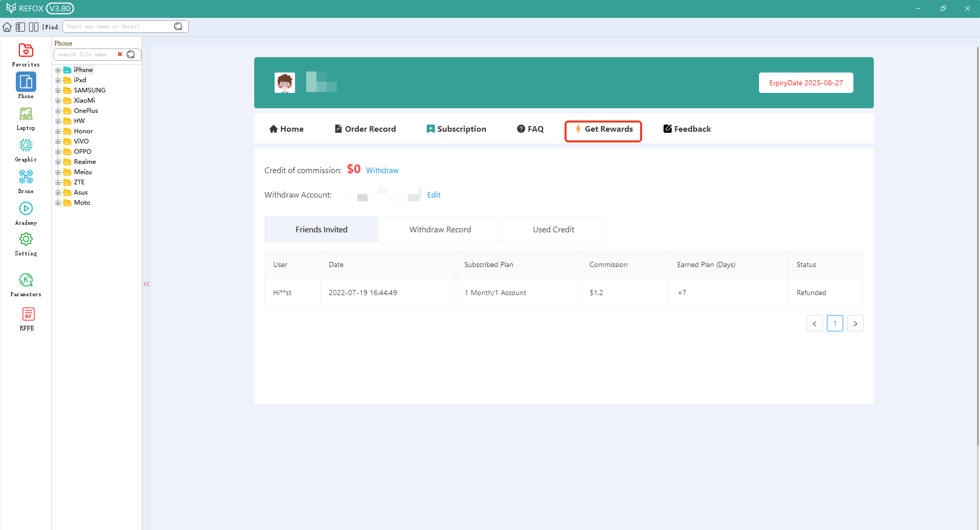Image resolution: width=980 pixels, height=530 pixels.
Task: Clear the file name search with the X
Action: (x=120, y=54)
